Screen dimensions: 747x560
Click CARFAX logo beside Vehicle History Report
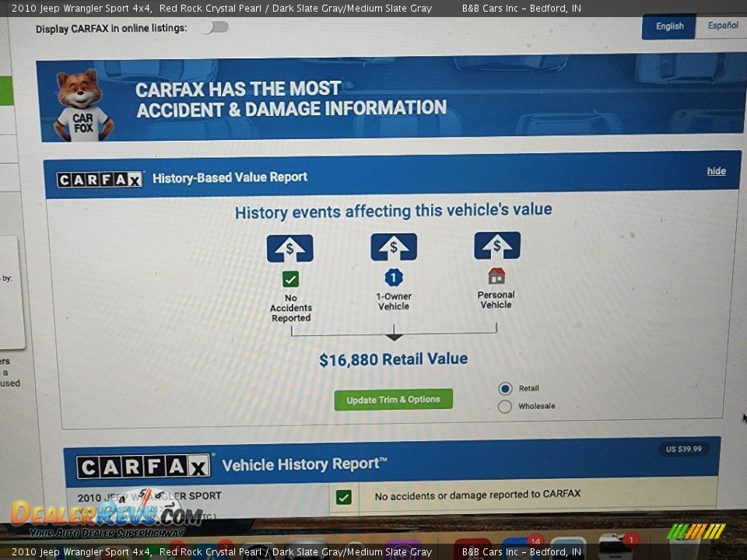143,467
